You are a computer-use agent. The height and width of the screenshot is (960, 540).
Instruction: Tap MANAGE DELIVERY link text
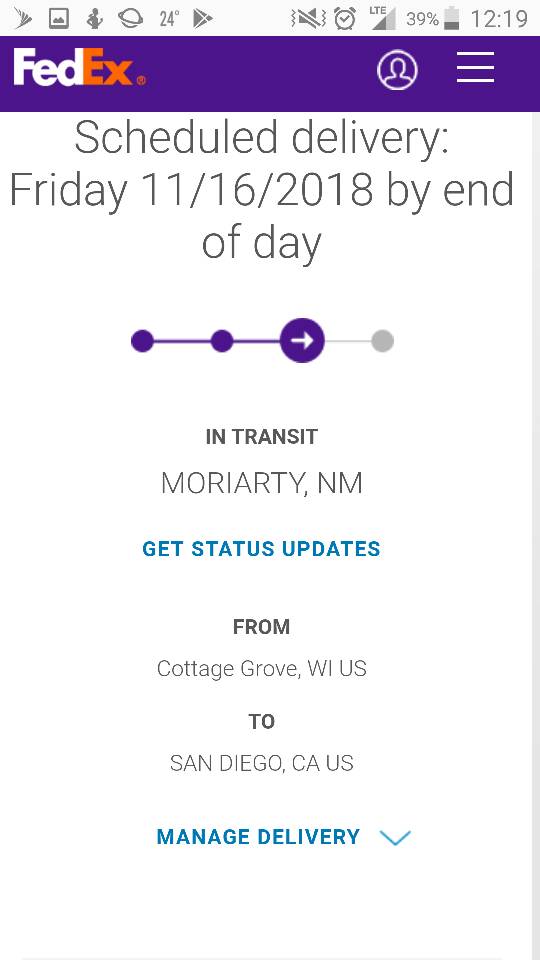(258, 836)
